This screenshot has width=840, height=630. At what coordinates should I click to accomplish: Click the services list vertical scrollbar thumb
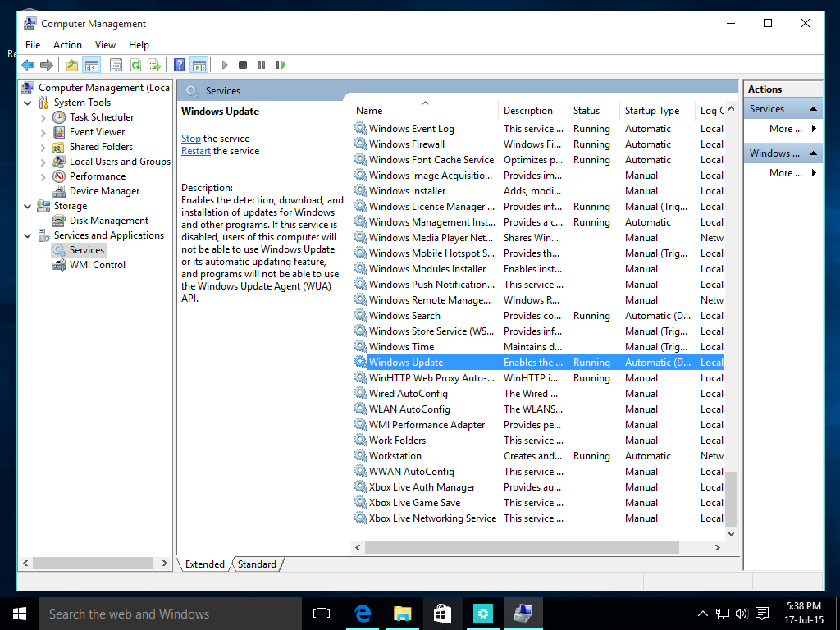pyautogui.click(x=731, y=499)
